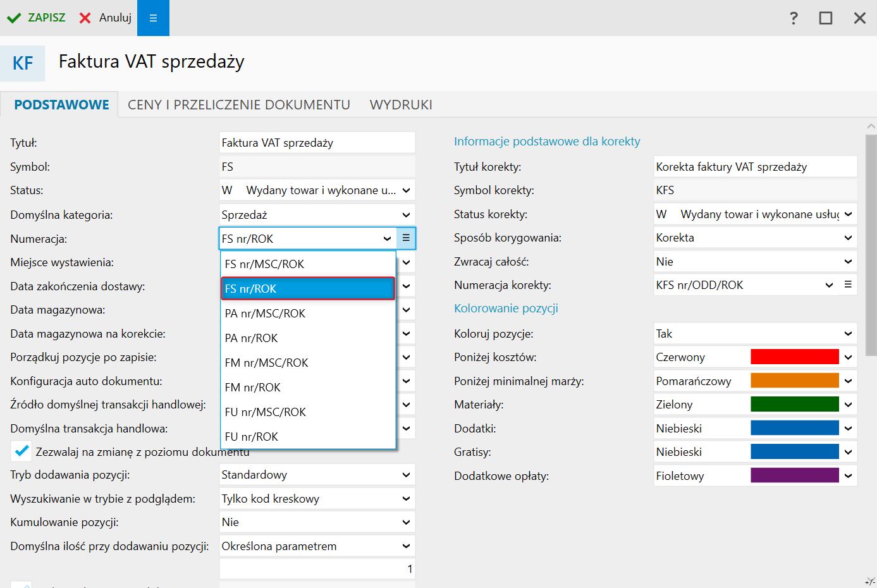
Task: Click the blue hamburger menu icon in toolbar
Action: click(x=153, y=18)
